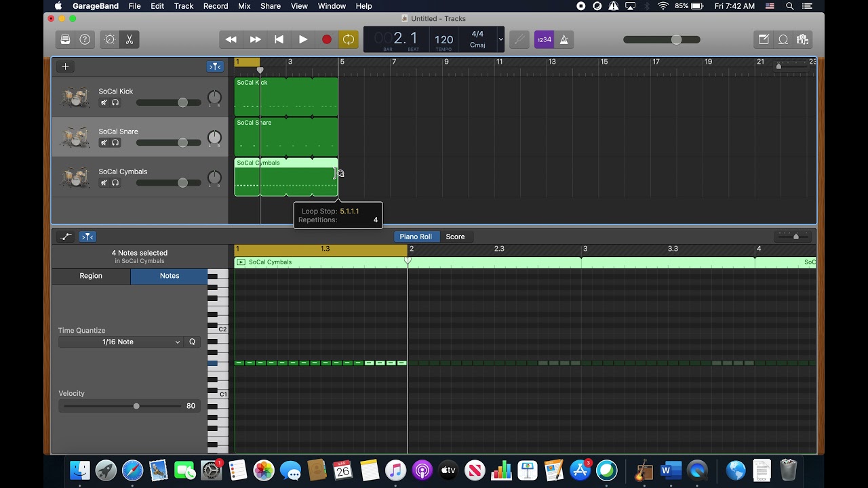Open Finder from the Dock
The height and width of the screenshot is (488, 868).
(x=79, y=470)
